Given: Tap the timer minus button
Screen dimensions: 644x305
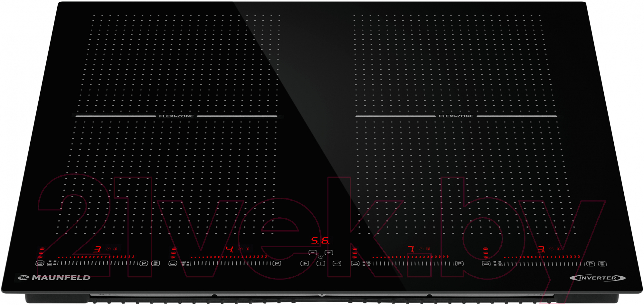Looking at the screenshot, I should [313, 253].
